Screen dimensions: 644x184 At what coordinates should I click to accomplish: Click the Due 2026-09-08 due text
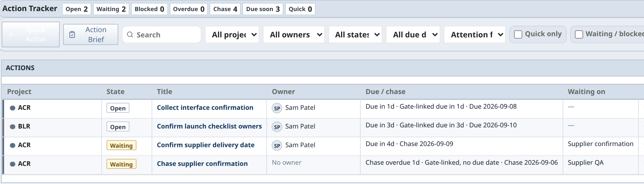493,107
